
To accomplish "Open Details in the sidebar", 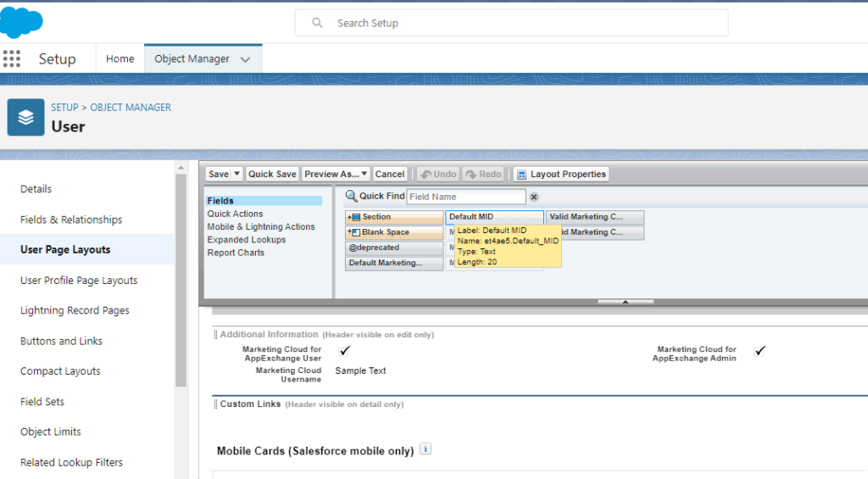I will point(36,189).
